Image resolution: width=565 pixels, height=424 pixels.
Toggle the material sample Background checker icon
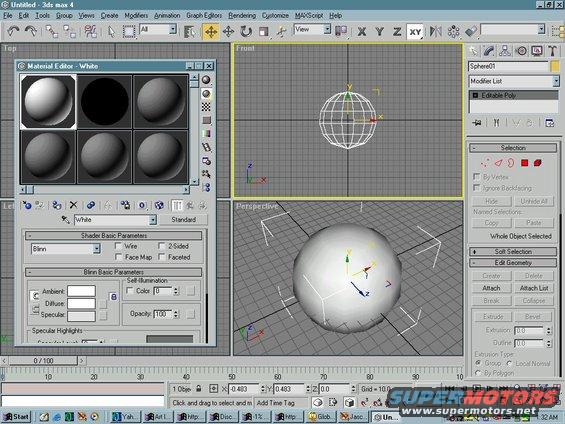tap(206, 107)
